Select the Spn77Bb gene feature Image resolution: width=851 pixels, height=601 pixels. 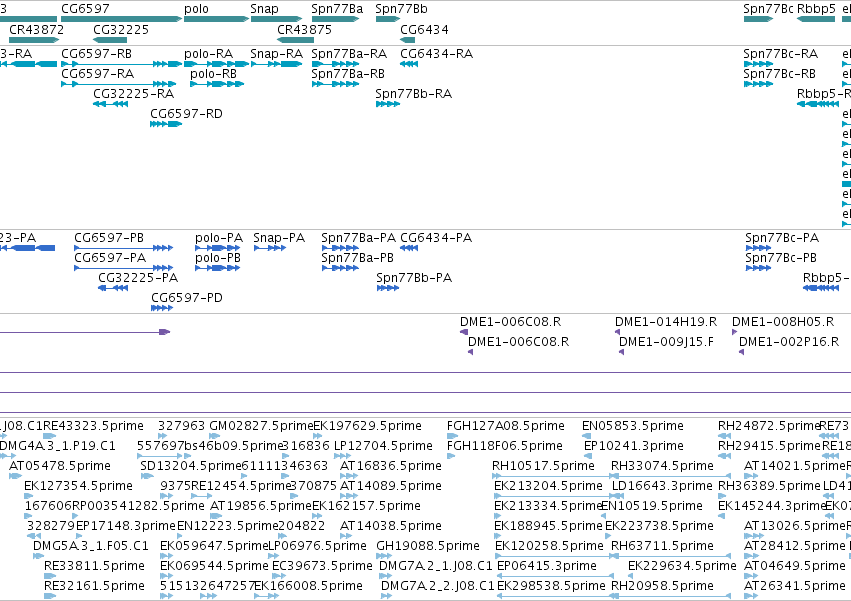[388, 19]
